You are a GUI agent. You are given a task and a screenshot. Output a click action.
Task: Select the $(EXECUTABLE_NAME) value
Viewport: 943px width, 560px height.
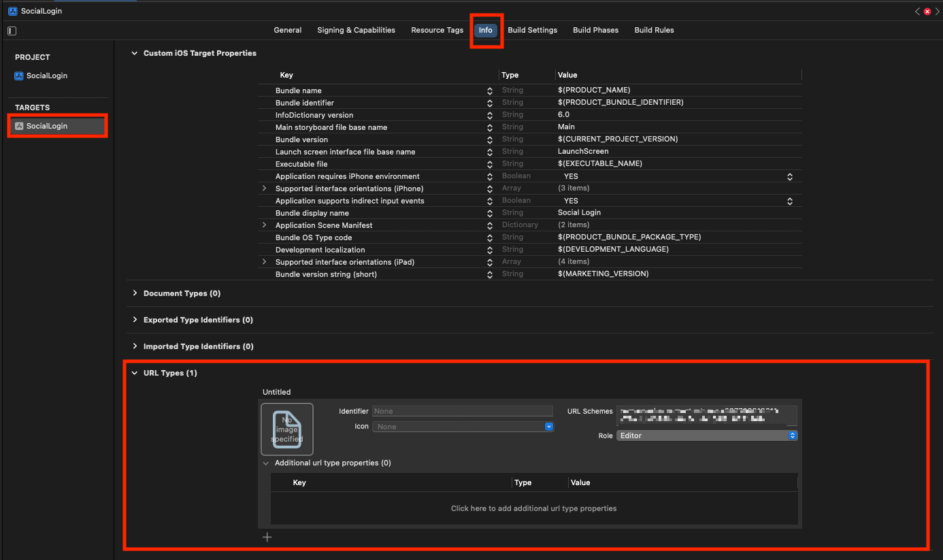[600, 164]
